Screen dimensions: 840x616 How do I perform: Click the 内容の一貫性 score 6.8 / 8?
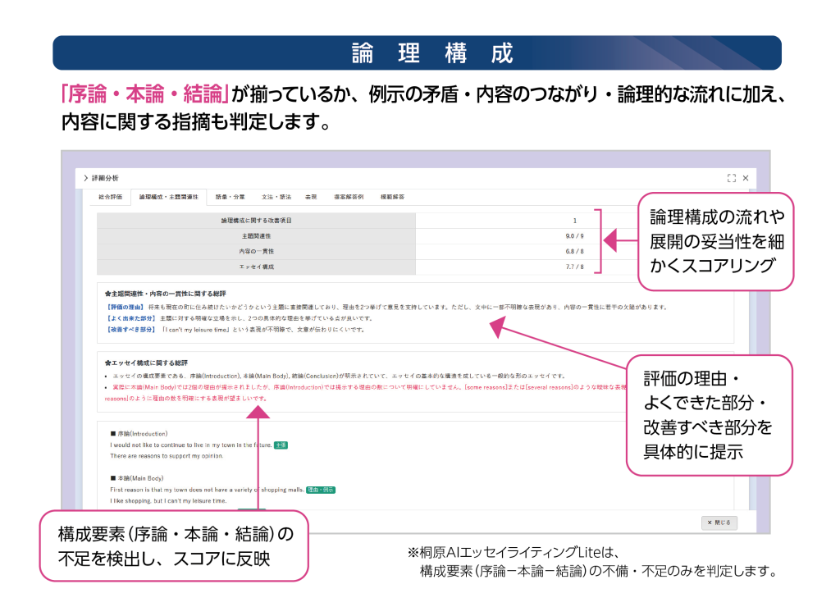(574, 252)
